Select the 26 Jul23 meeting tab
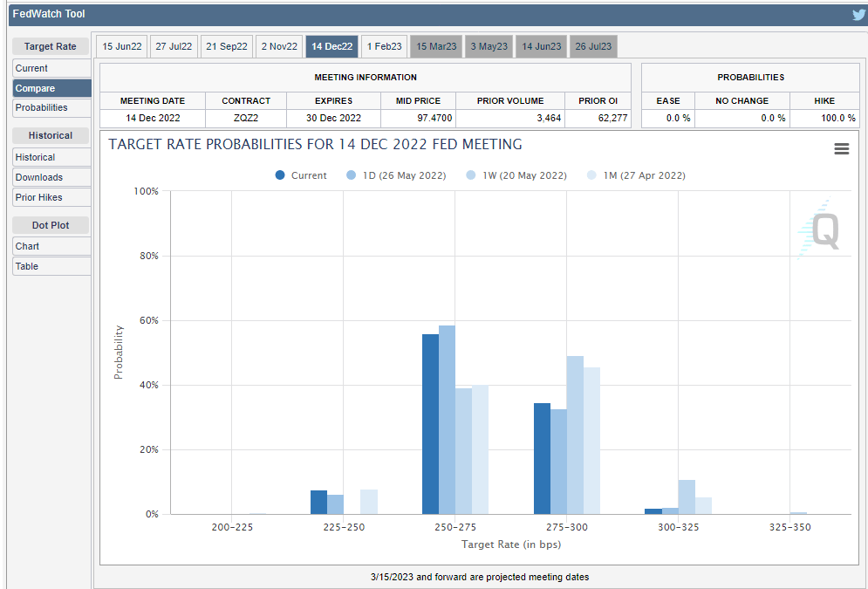 click(592, 47)
